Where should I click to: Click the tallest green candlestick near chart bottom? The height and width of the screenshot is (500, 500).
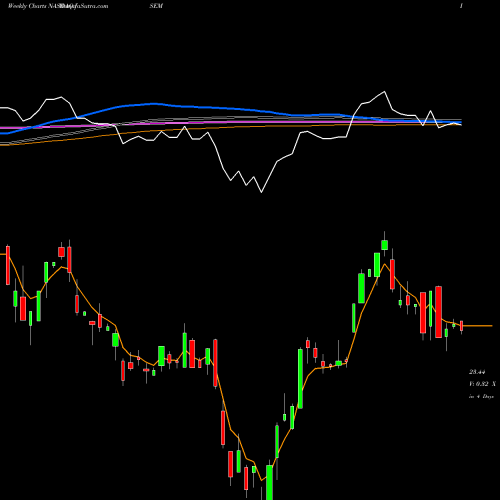coord(269,482)
